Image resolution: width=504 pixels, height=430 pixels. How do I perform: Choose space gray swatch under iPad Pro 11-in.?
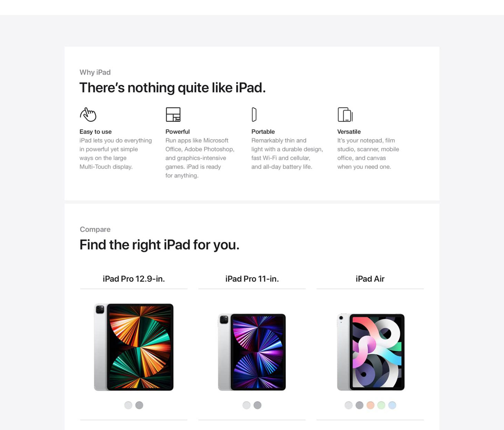[257, 405]
